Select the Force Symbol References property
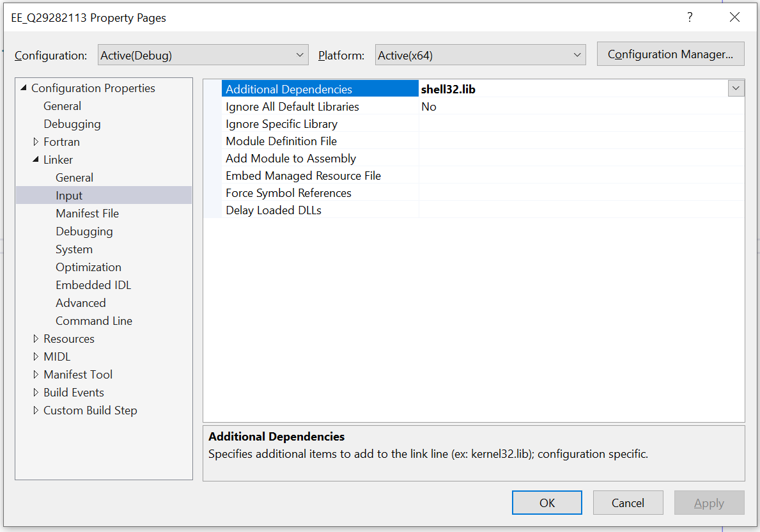 [x=320, y=192]
